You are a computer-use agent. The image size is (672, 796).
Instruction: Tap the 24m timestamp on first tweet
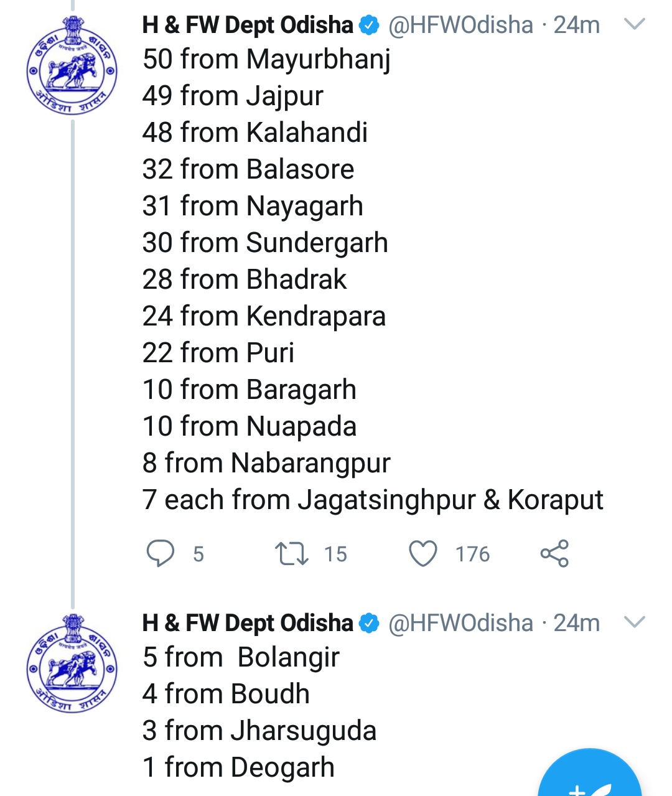(577, 26)
